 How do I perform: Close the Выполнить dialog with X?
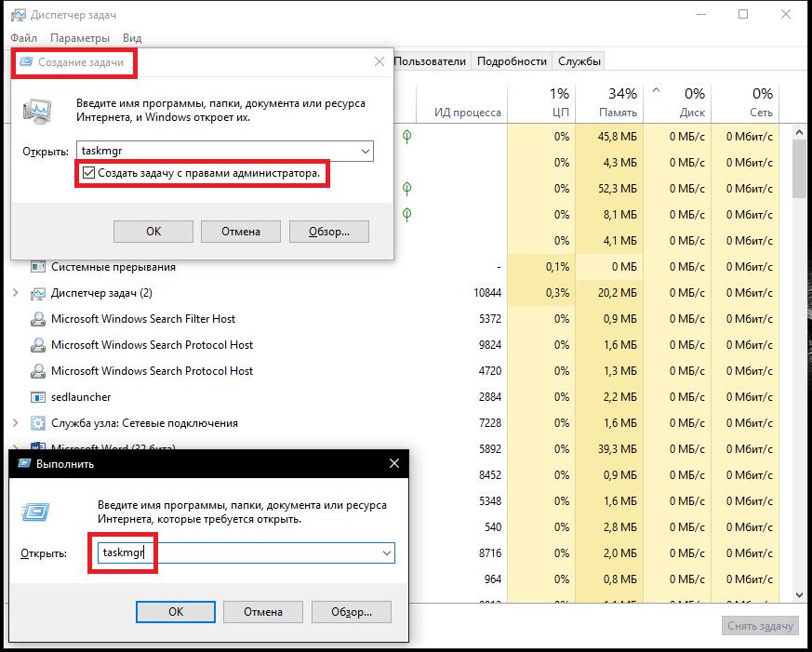(x=394, y=463)
